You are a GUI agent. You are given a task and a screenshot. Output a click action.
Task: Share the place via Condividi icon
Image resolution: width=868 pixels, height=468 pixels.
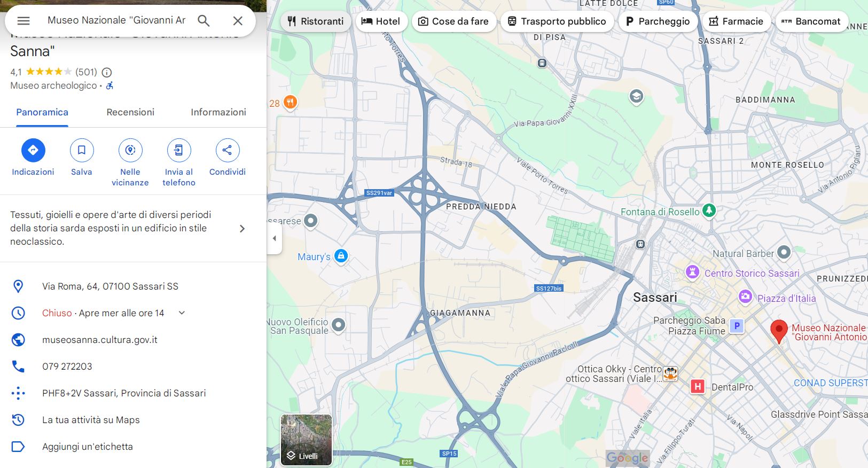(x=228, y=150)
